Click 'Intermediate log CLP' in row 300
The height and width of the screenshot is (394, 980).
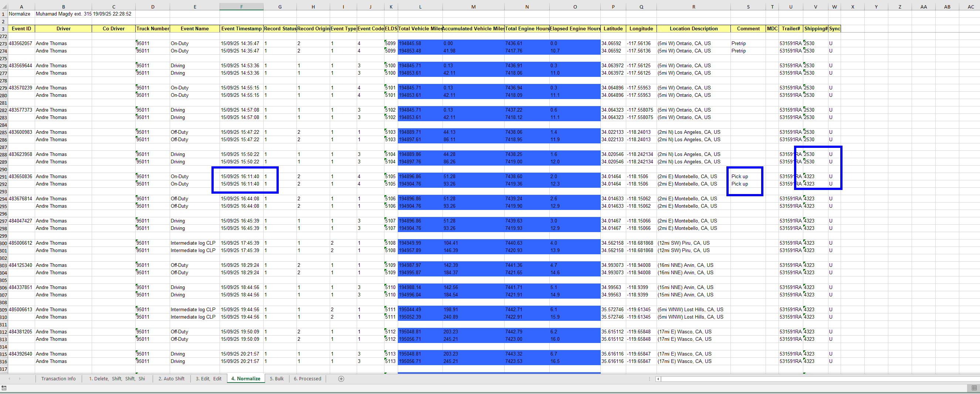[195, 243]
